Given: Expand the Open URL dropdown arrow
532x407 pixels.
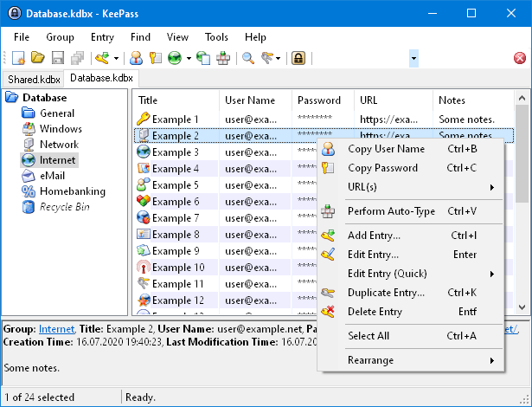Looking at the screenshot, I should click(x=189, y=58).
